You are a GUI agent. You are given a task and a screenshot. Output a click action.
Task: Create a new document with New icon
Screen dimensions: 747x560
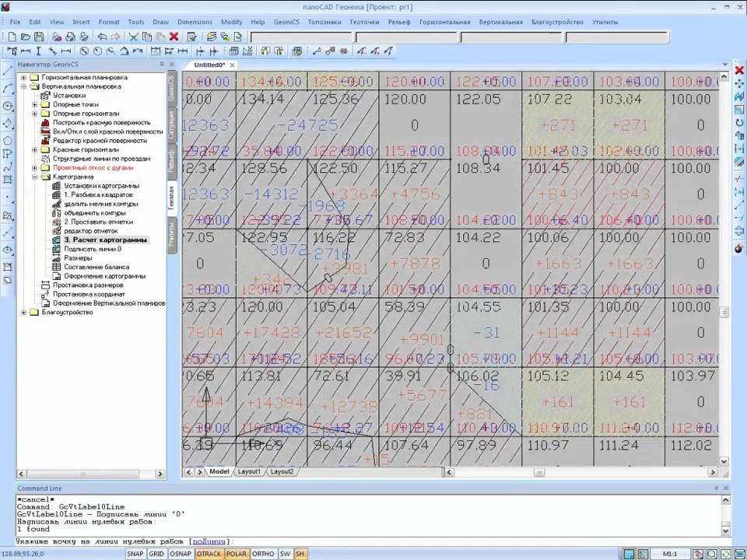pyautogui.click(x=12, y=37)
